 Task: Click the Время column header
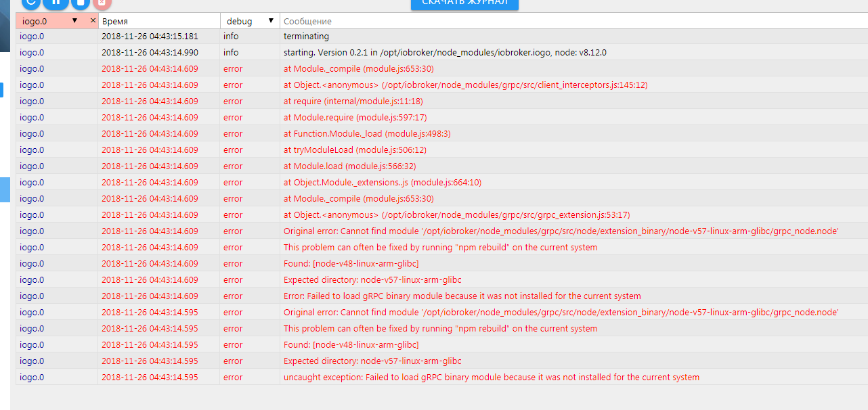click(x=159, y=22)
